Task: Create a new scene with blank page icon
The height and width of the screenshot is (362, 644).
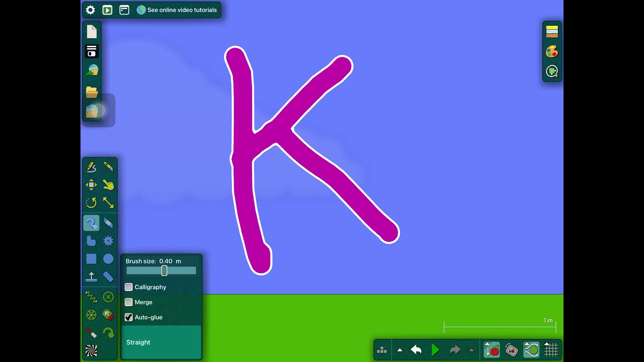Action: tap(92, 32)
